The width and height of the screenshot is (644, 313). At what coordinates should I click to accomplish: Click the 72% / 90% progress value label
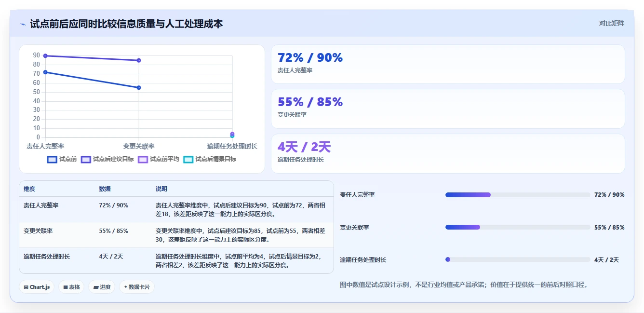tap(609, 195)
